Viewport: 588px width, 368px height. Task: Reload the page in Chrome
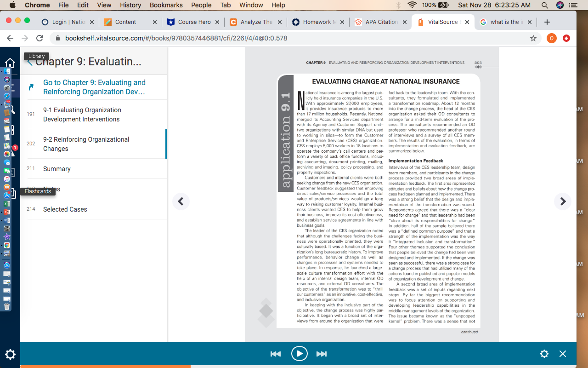coord(40,38)
